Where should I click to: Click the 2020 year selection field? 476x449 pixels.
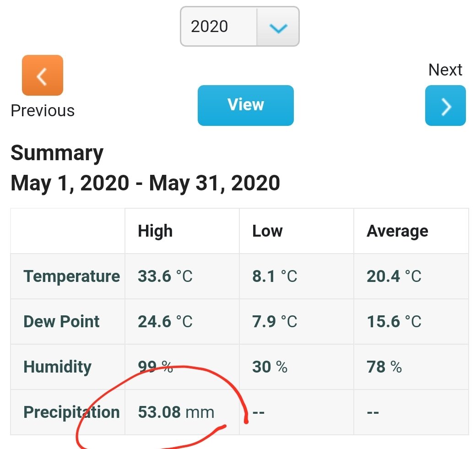[x=240, y=27]
